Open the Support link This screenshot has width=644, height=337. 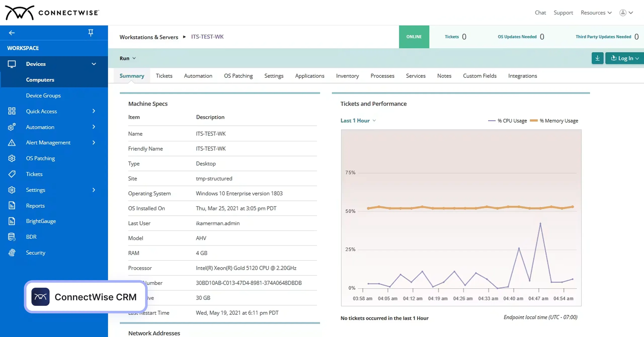tap(563, 13)
